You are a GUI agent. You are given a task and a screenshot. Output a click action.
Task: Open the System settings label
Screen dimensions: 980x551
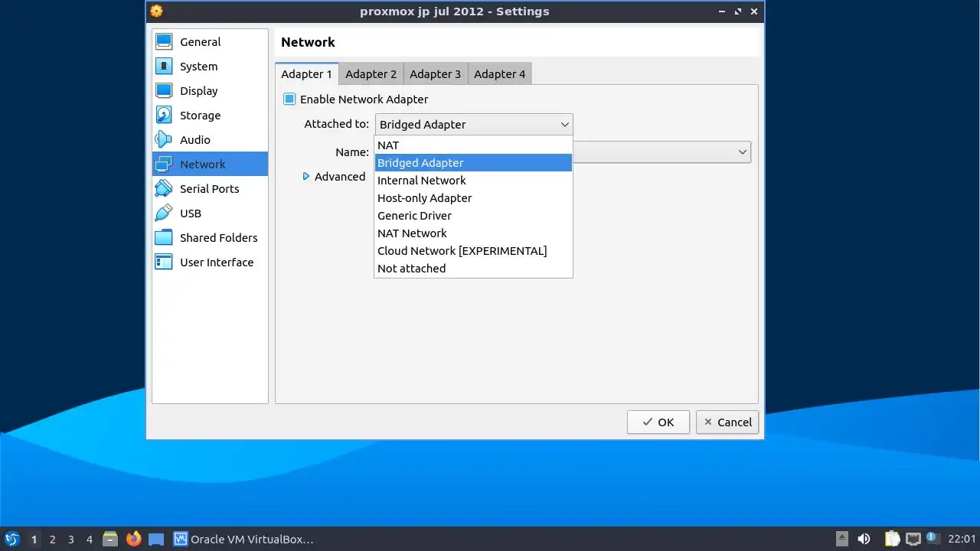pyautogui.click(x=198, y=66)
